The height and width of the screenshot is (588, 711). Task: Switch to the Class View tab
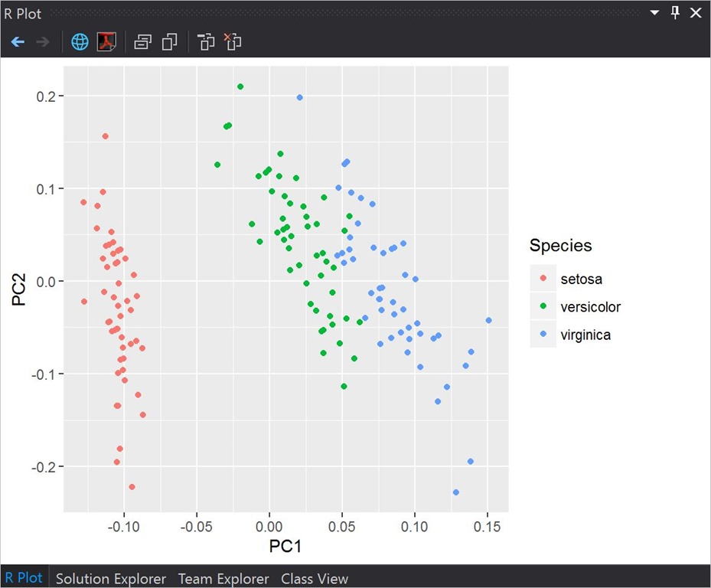[315, 579]
